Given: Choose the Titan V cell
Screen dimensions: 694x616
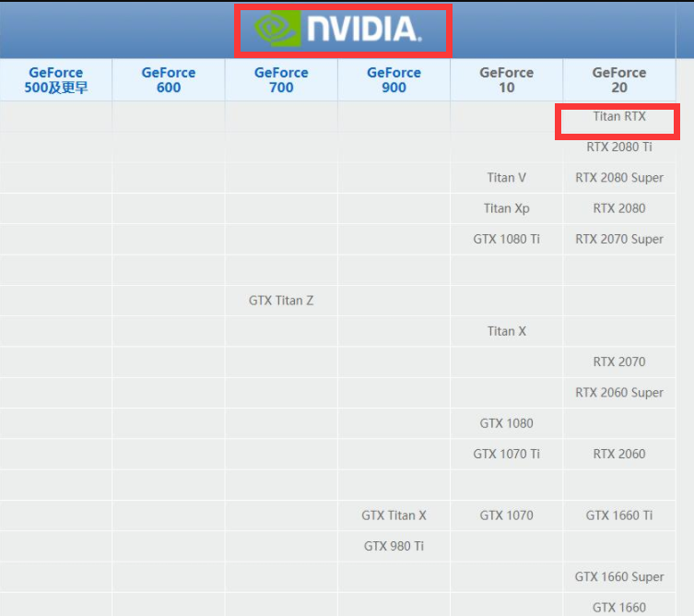Looking at the screenshot, I should (507, 178).
